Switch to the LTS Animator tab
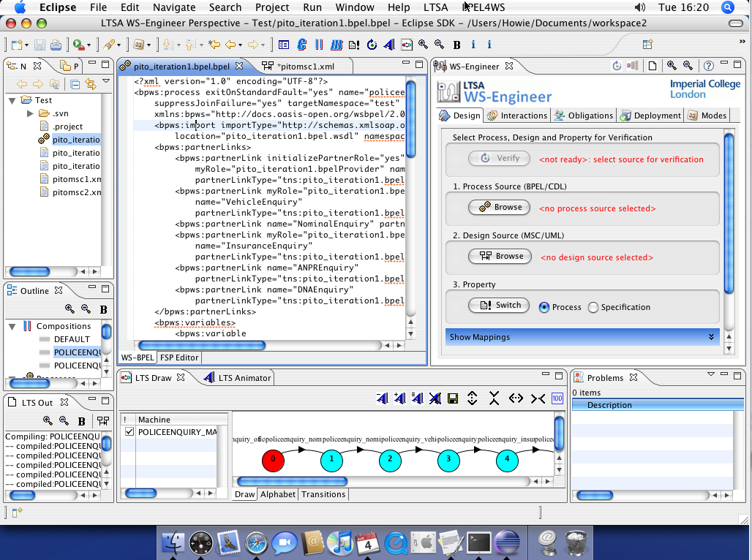Image resolution: width=752 pixels, height=560 pixels. click(x=238, y=378)
